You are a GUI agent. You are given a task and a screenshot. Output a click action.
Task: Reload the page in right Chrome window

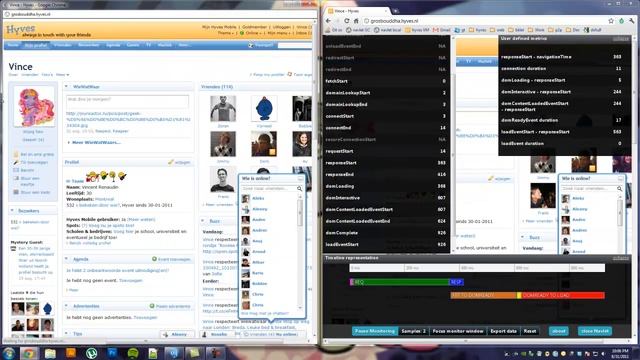(347, 21)
